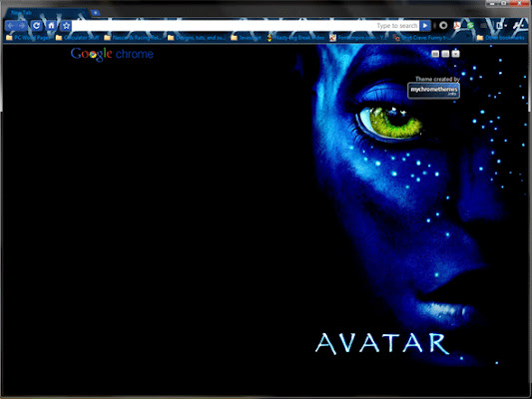This screenshot has height=399, width=532.
Task: Open the wrench settings menu
Action: (x=519, y=25)
